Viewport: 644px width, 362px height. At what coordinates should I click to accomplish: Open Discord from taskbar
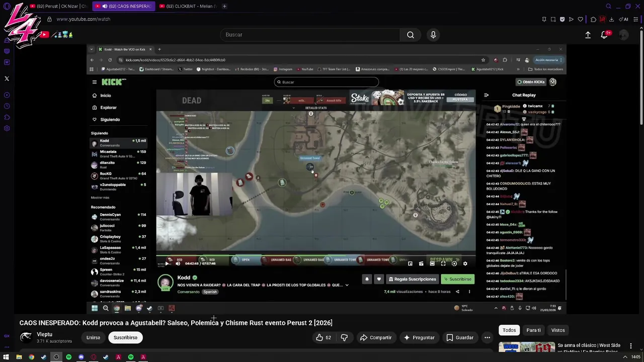(81, 357)
